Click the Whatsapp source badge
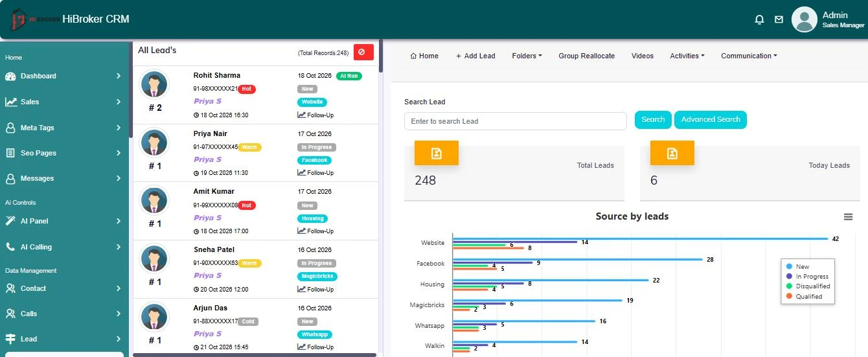The width and height of the screenshot is (868, 357). click(315, 335)
